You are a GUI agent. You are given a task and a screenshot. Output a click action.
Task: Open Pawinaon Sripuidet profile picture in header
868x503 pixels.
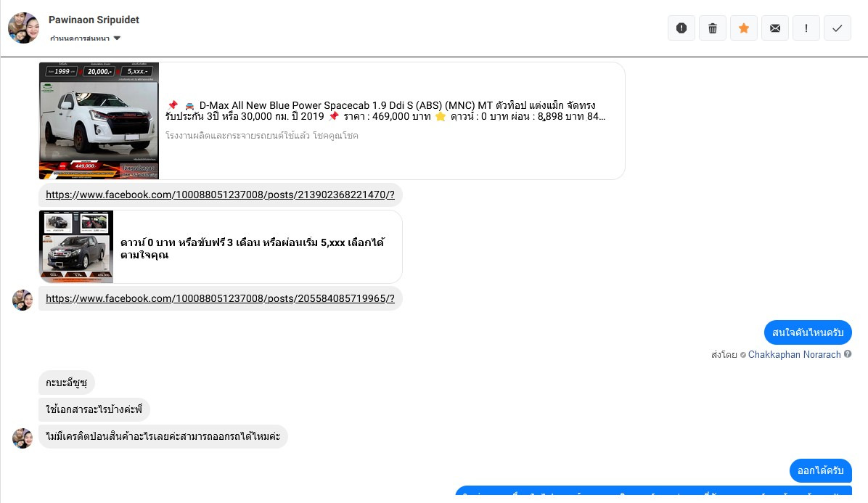24,28
